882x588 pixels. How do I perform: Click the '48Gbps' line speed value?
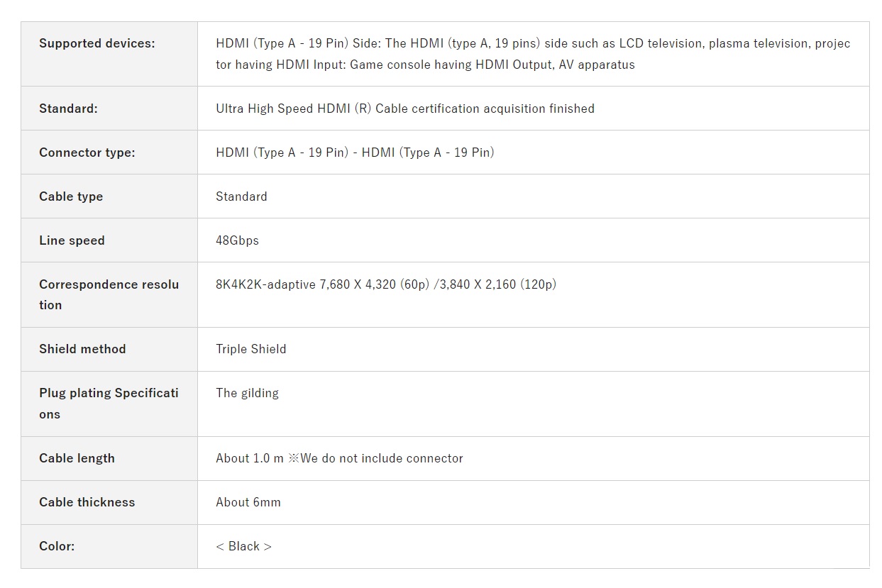[237, 240]
